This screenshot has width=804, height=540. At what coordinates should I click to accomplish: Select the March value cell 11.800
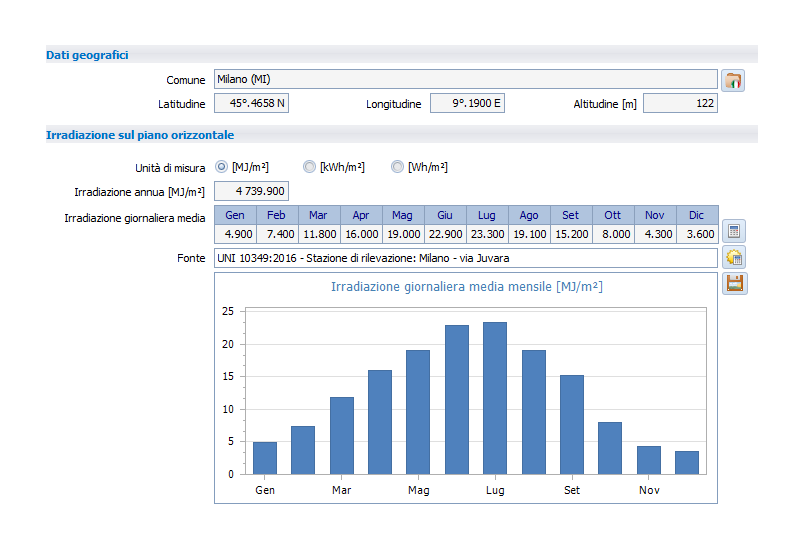coord(319,234)
